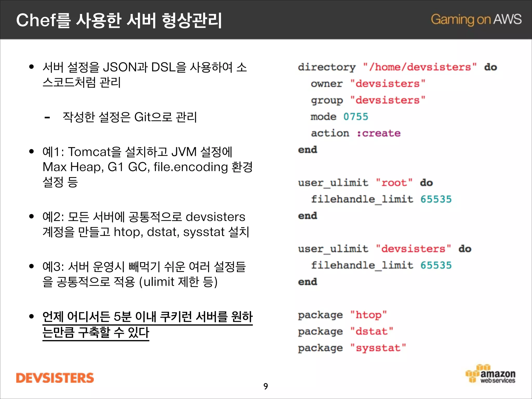Click code line 'package "sysstat"'

(x=352, y=348)
